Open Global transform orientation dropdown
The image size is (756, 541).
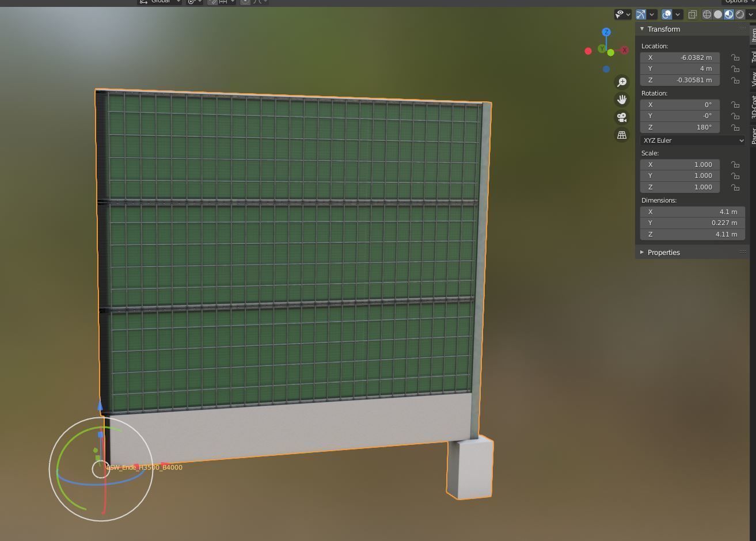point(159,1)
